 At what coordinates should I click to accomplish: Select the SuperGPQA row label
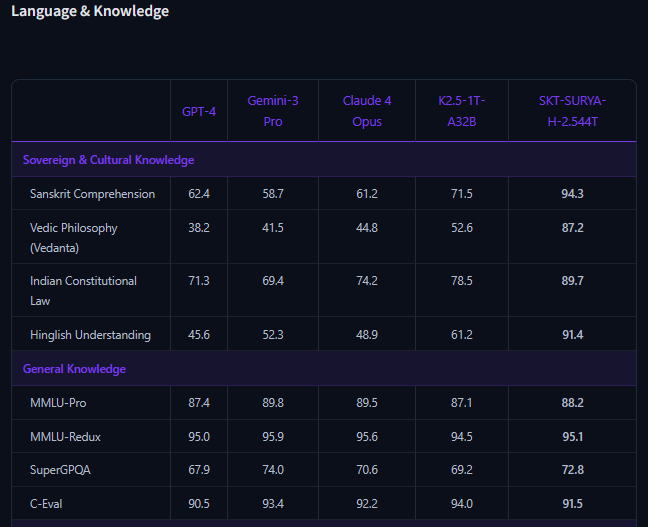60,470
